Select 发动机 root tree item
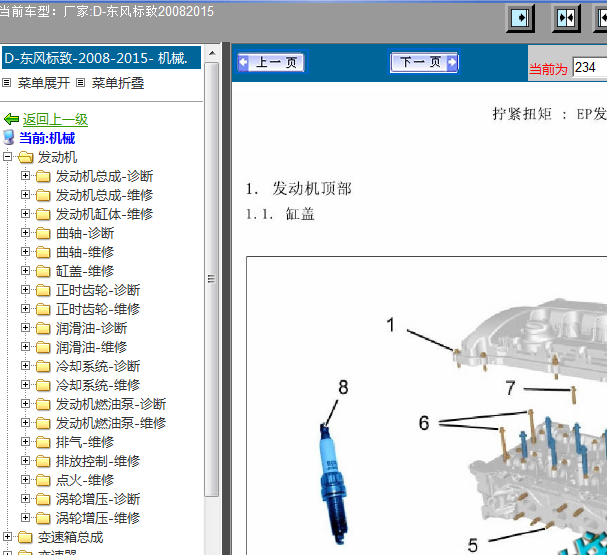The width and height of the screenshot is (607, 555). point(57,157)
